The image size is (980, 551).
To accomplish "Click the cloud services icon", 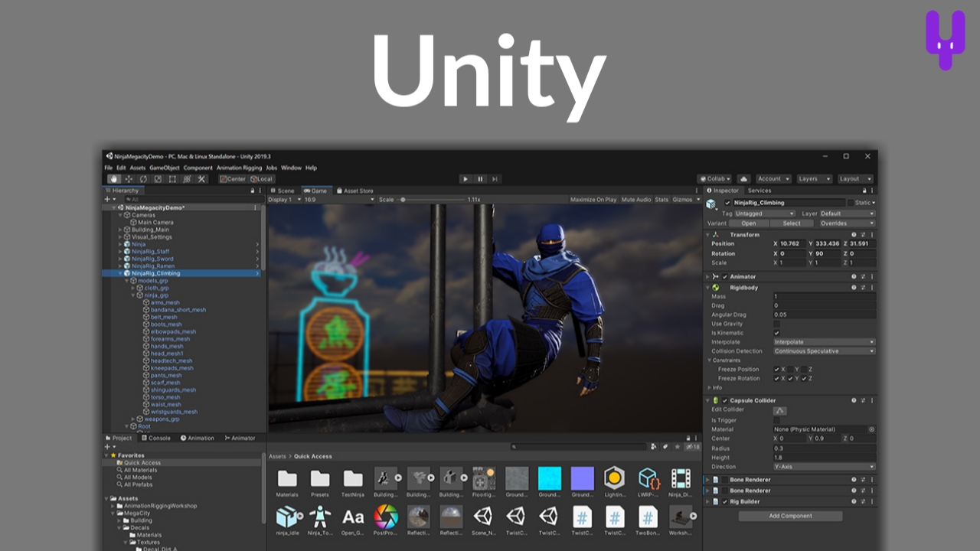I will coord(743,179).
